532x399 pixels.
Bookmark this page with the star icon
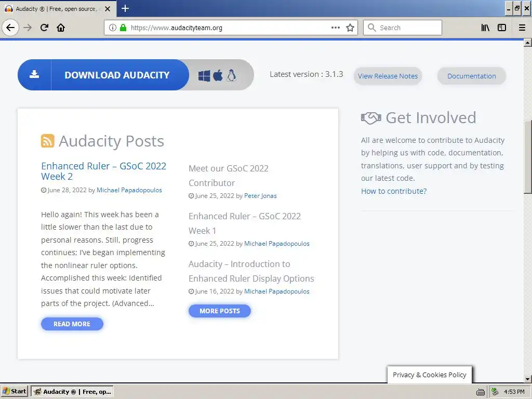350,28
